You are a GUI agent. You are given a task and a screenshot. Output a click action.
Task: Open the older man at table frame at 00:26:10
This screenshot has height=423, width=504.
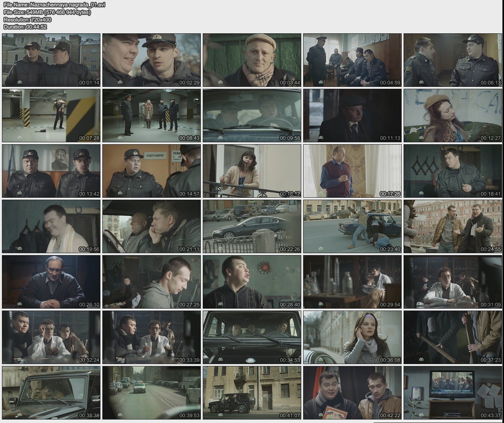coord(51,282)
